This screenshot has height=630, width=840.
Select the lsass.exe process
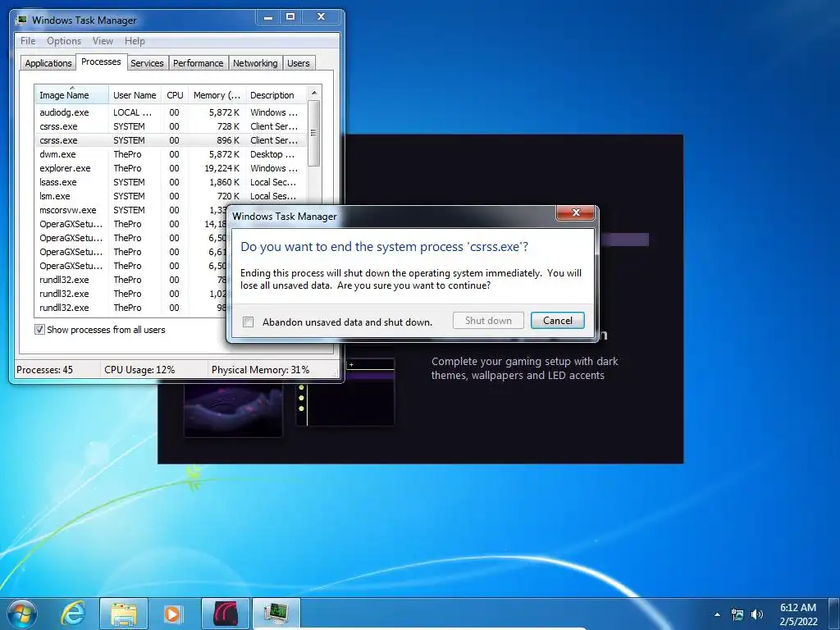(x=171, y=182)
